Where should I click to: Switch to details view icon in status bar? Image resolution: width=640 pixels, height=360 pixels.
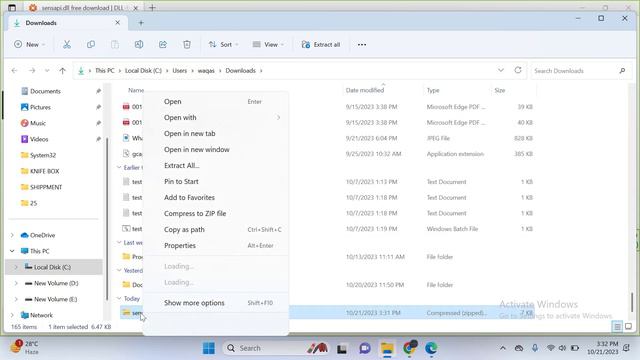[617, 327]
